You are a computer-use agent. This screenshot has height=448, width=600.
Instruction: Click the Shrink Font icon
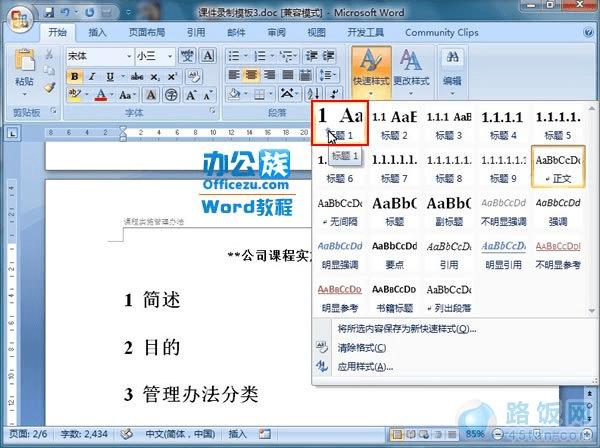coord(208,95)
